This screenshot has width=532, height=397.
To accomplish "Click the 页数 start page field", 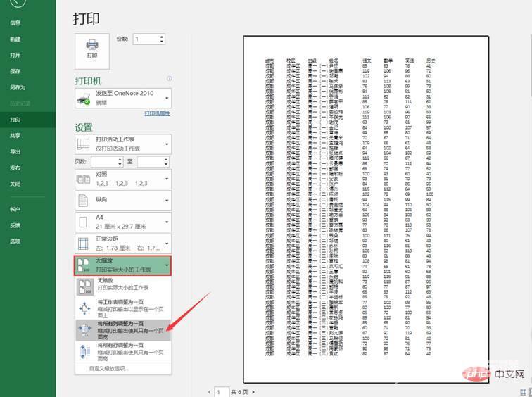I will [104, 162].
